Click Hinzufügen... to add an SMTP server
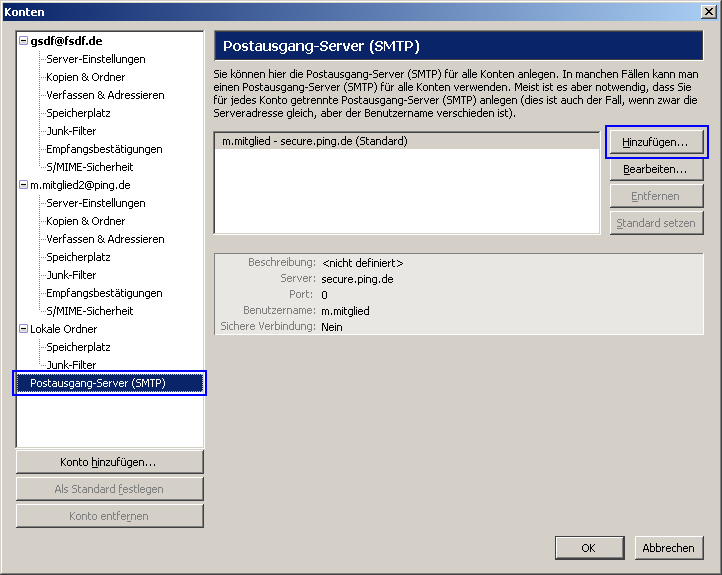 [655, 142]
